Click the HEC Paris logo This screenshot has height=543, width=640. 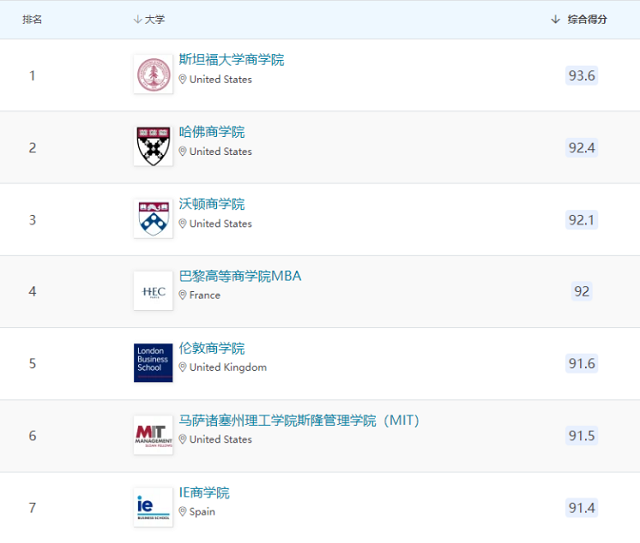pos(153,291)
